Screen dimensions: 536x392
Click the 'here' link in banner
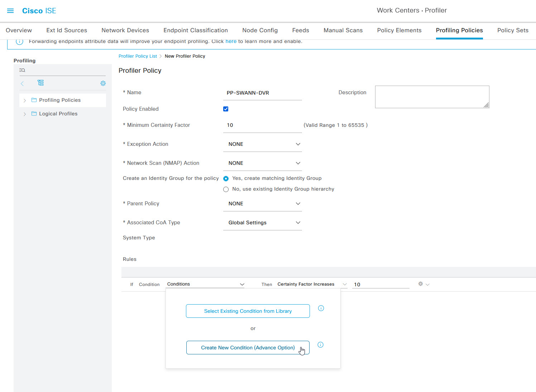pos(231,41)
